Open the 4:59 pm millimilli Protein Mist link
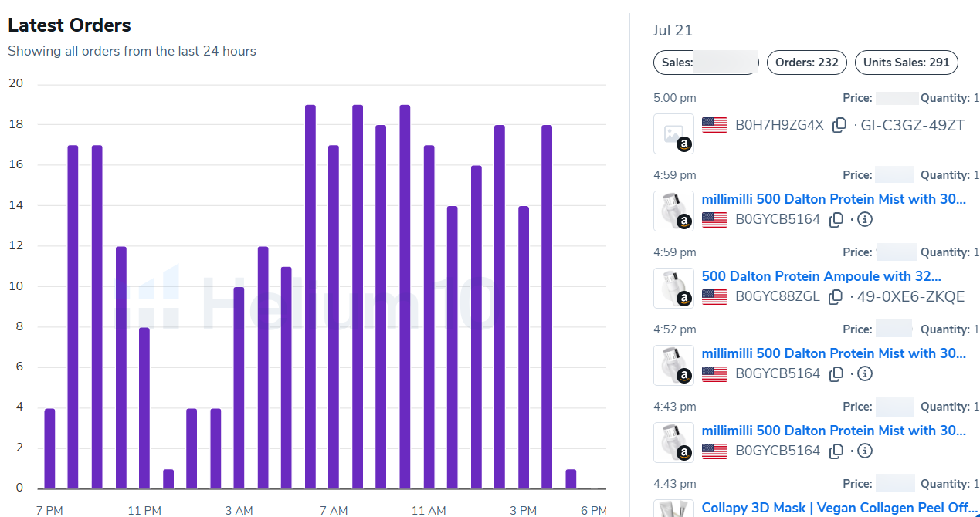This screenshot has width=980, height=517. 834,199
